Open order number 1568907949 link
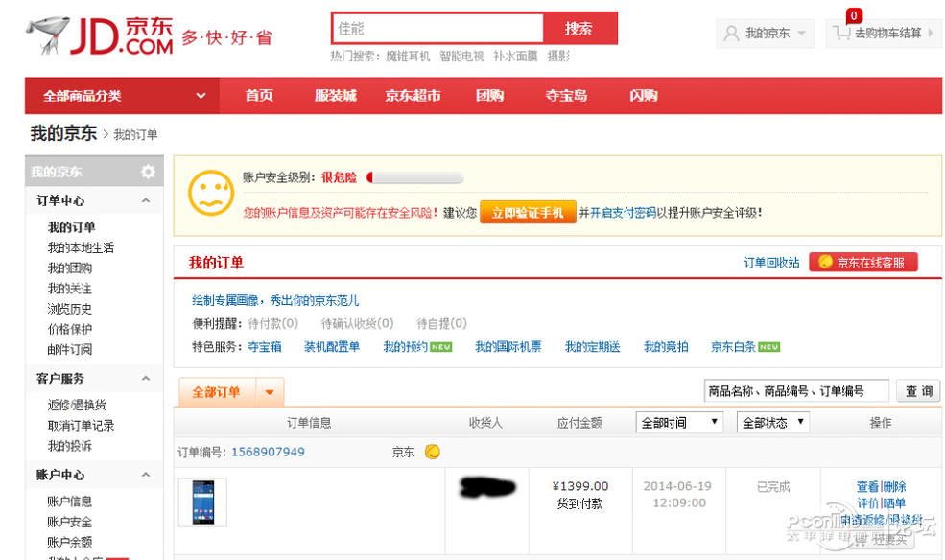The width and height of the screenshot is (945, 560). pyautogui.click(x=269, y=452)
